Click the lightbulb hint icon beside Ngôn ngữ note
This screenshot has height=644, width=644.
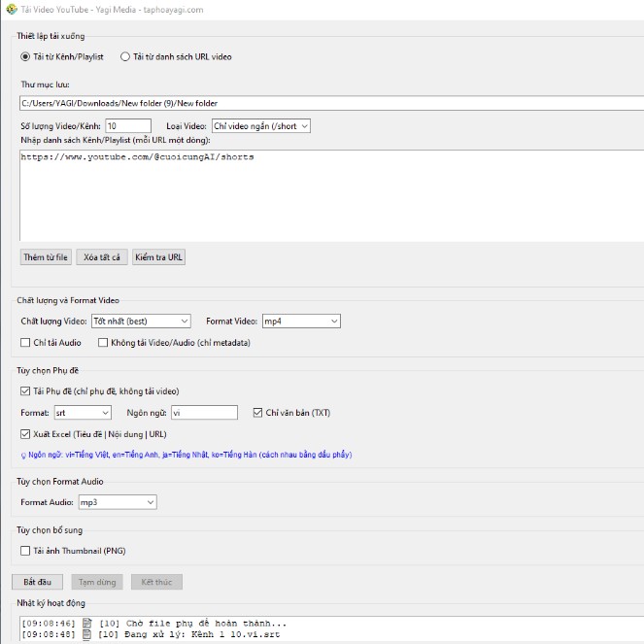(x=23, y=454)
